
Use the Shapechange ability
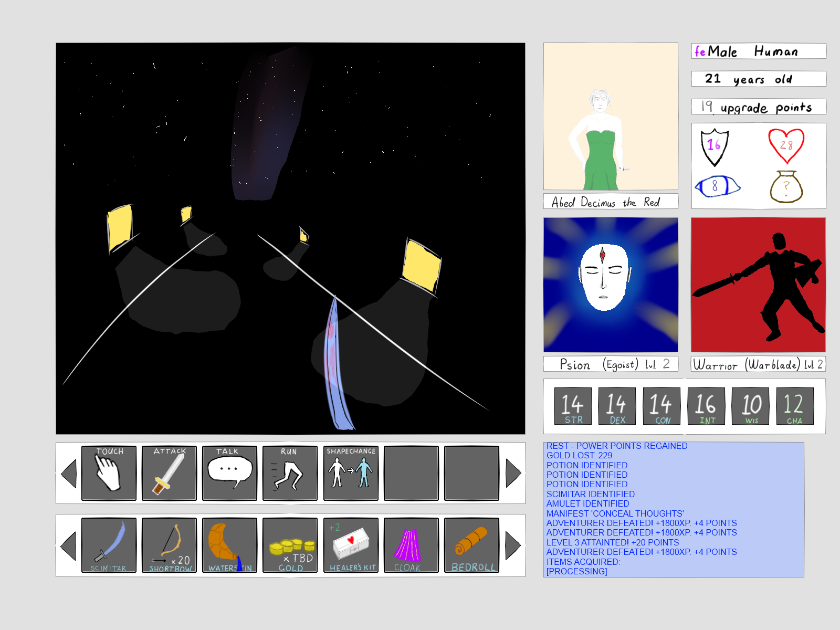(351, 473)
